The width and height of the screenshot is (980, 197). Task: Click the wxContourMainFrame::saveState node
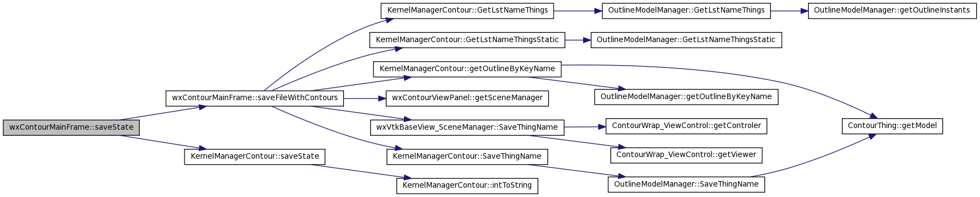72,128
